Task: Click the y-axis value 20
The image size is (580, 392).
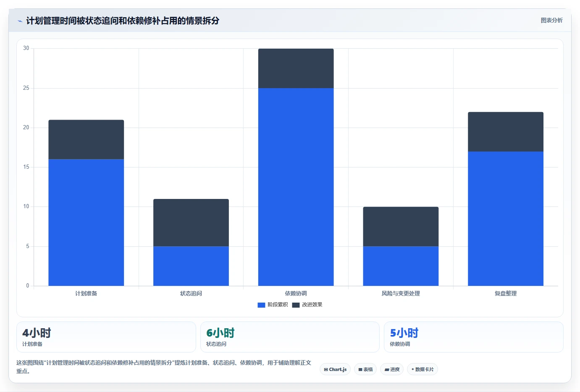Action: [26, 128]
